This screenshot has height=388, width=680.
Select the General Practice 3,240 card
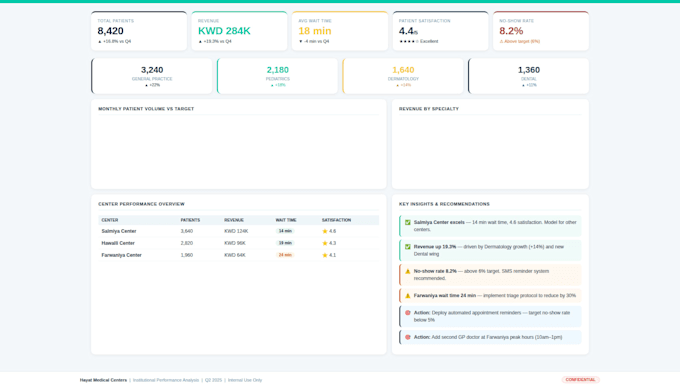152,76
